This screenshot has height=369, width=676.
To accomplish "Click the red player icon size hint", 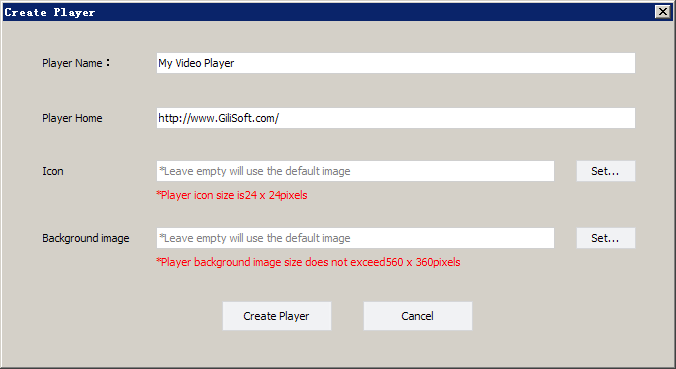I will coord(232,195).
